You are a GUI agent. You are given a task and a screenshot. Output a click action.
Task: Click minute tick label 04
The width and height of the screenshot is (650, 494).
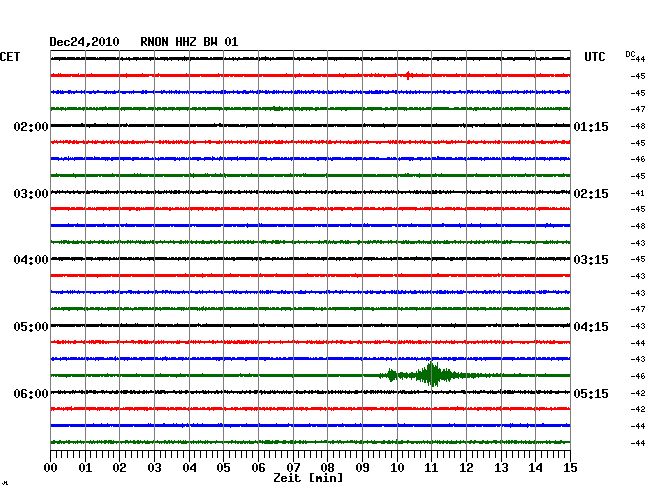189,467
